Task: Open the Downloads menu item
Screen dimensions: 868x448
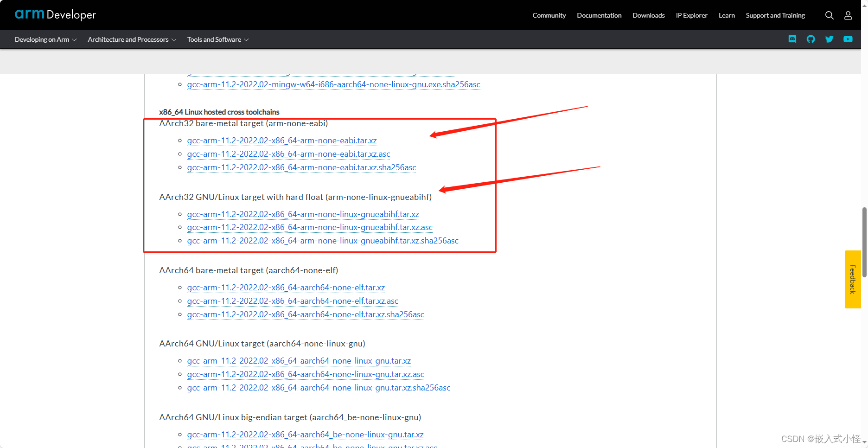Action: tap(649, 15)
